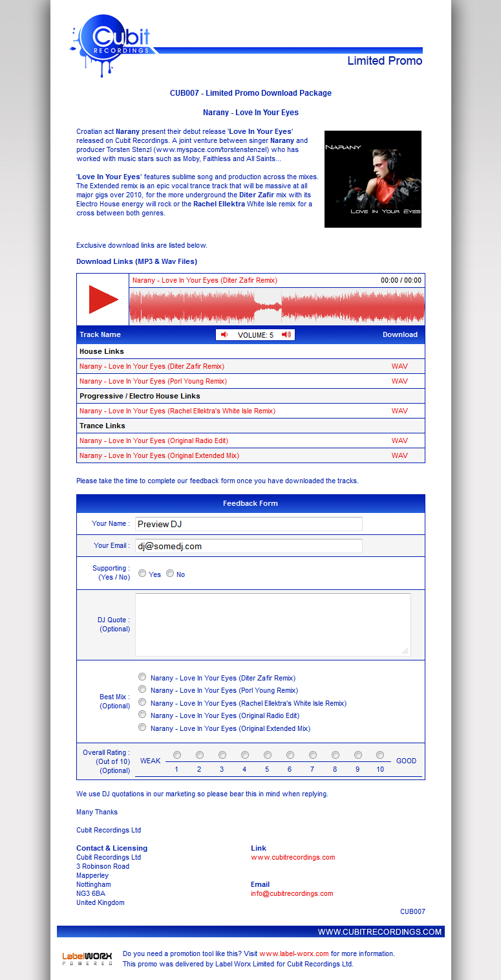The image size is (501, 980).
Task: Choose Original Extended Mix as best mix
Action: (142, 727)
